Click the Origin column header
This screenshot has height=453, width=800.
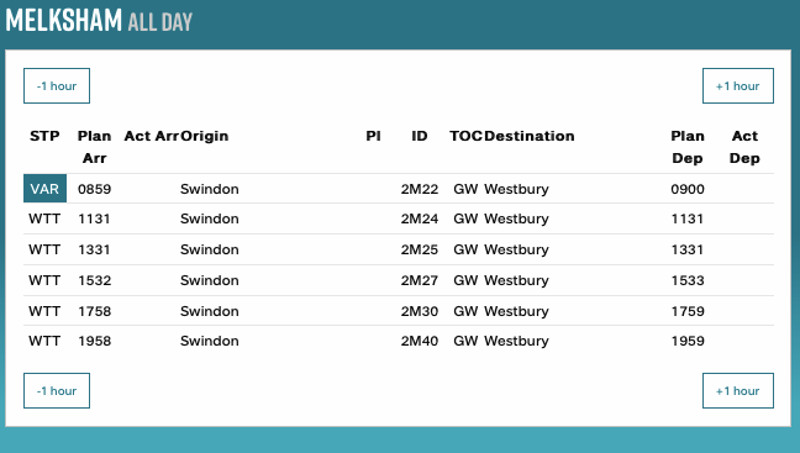204,136
